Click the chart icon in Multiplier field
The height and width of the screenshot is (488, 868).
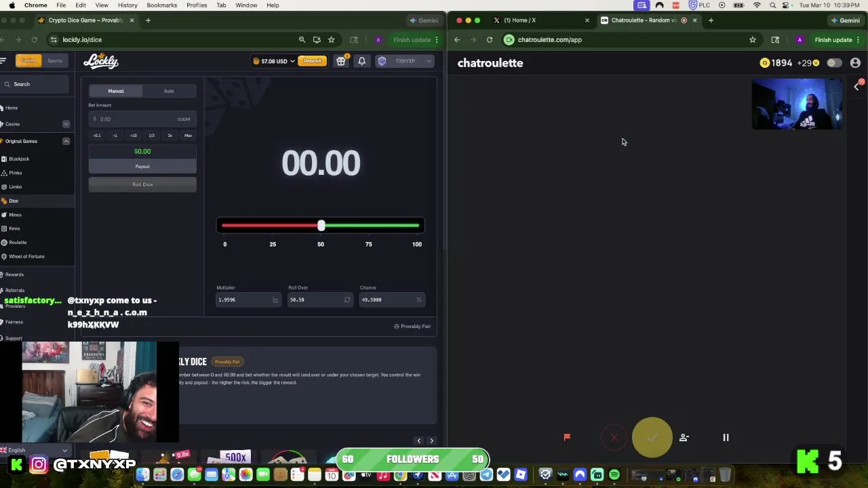(275, 300)
